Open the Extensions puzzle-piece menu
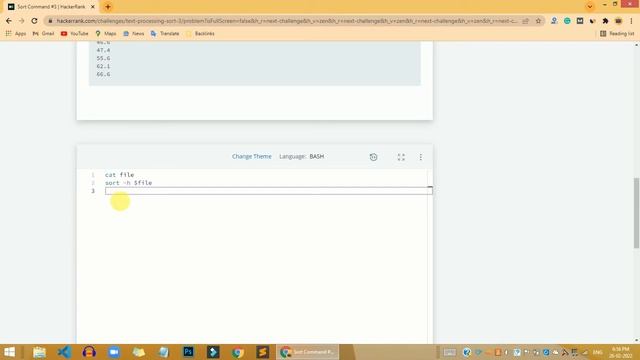The width and height of the screenshot is (640, 360). point(605,21)
